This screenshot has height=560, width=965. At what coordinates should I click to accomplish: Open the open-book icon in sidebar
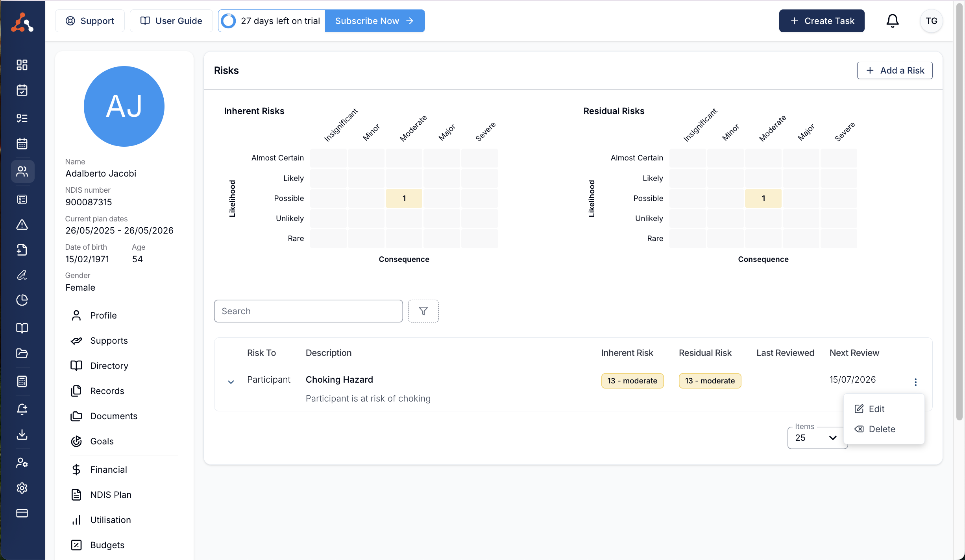(x=22, y=328)
